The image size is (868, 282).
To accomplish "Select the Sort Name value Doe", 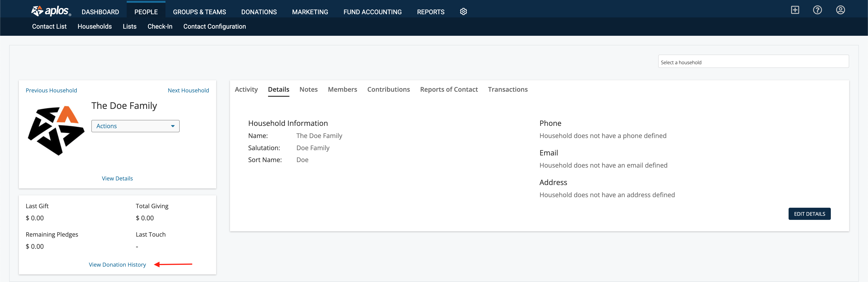I will click(302, 160).
